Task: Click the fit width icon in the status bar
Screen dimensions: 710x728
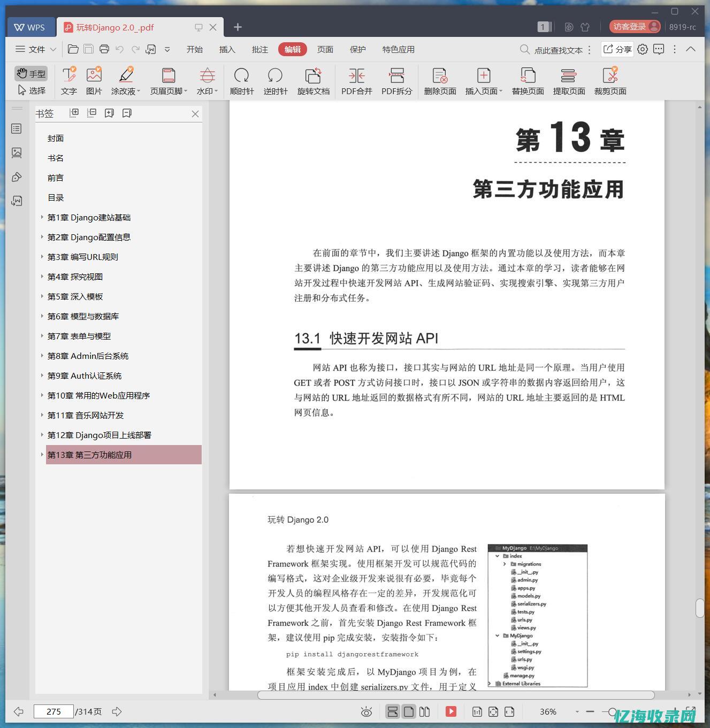Action: [509, 712]
